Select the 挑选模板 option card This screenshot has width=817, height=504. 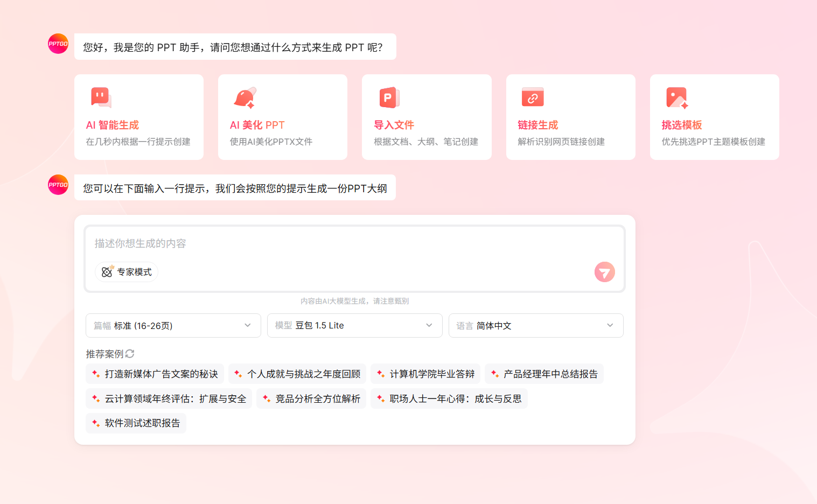(x=714, y=117)
